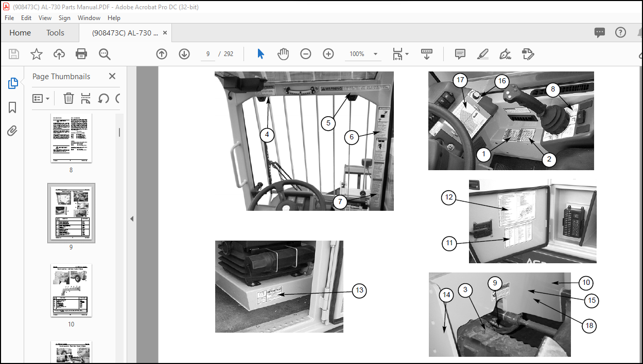The image size is (643, 364).
Task: Select page 9 thumbnail
Action: [x=71, y=213]
